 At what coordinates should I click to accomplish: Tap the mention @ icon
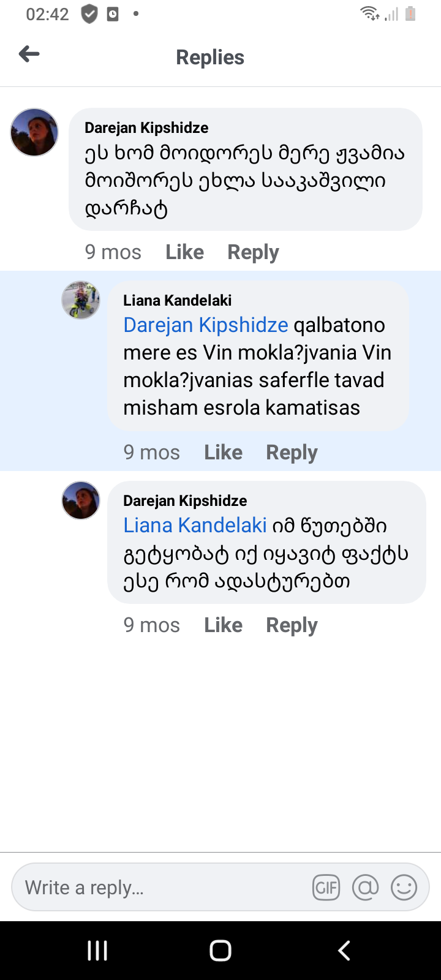click(365, 888)
